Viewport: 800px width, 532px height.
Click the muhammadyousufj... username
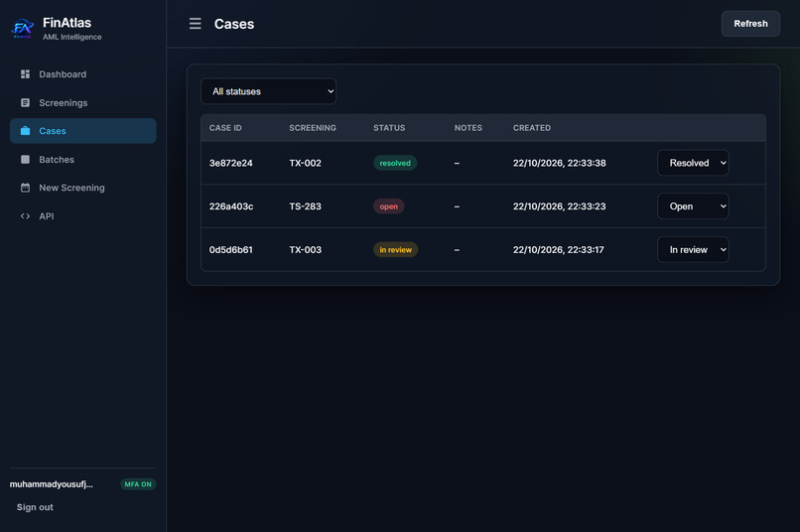pyautogui.click(x=52, y=484)
